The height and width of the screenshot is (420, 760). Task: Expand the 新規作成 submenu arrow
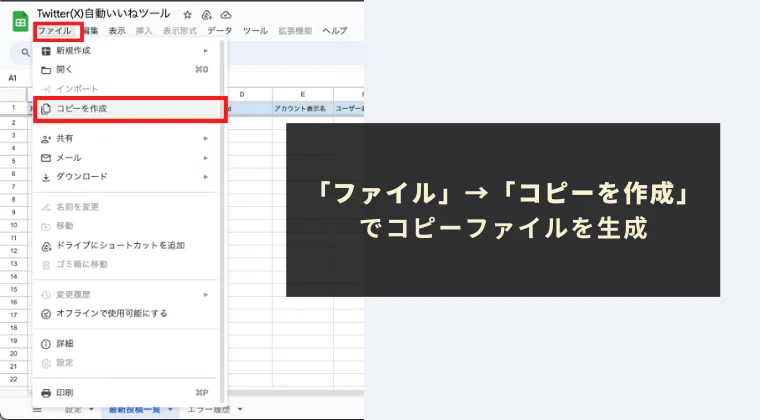click(x=206, y=50)
